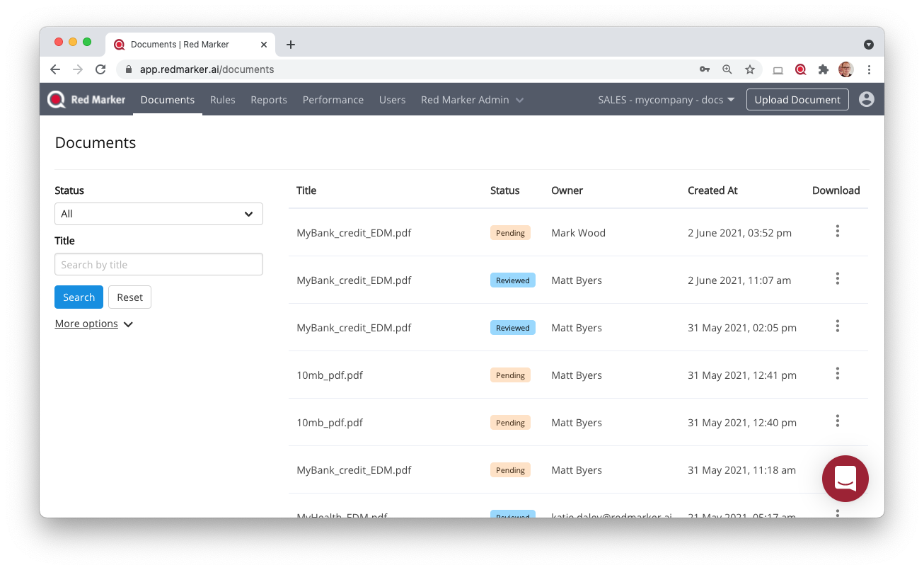Open MyBank_credit_EDM.pdf owned by Mark Wood
The image size is (924, 570).
[x=354, y=233]
